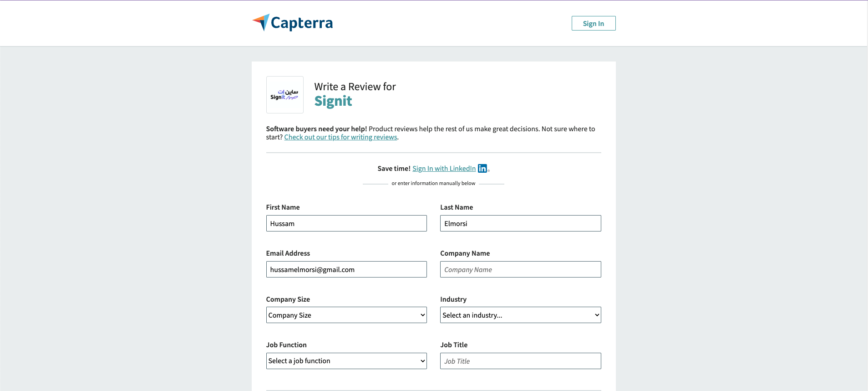Click the Sign In button
Viewport: 868px width, 391px height.
pyautogui.click(x=593, y=23)
